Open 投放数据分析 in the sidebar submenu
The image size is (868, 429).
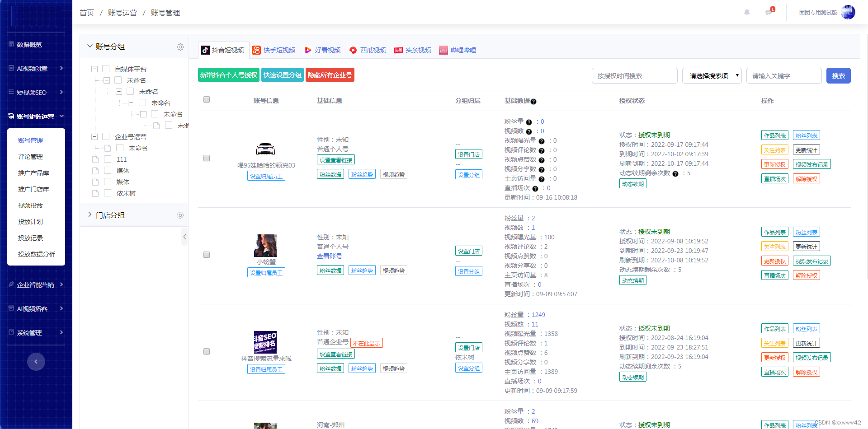[x=37, y=254]
